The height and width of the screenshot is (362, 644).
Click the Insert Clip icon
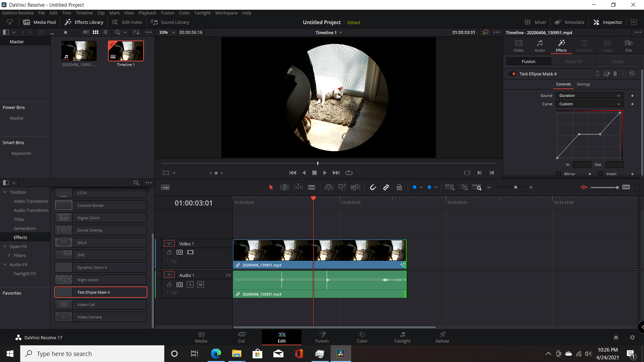pyautogui.click(x=328, y=187)
